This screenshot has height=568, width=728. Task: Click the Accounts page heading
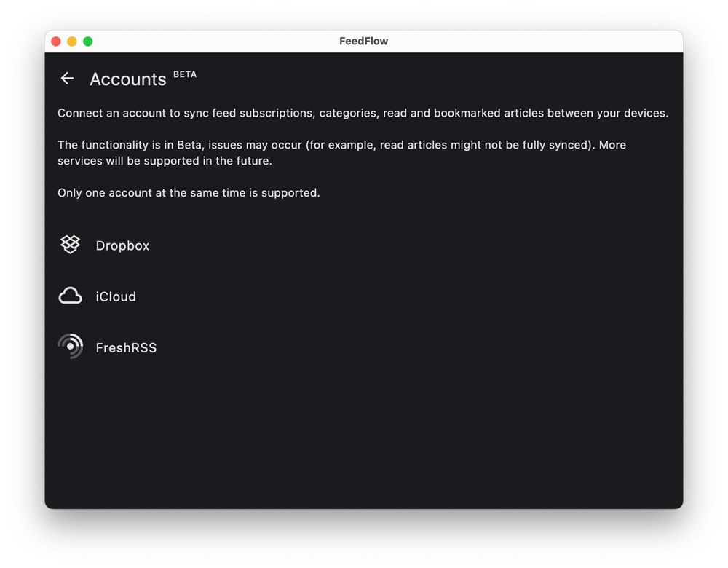point(127,79)
